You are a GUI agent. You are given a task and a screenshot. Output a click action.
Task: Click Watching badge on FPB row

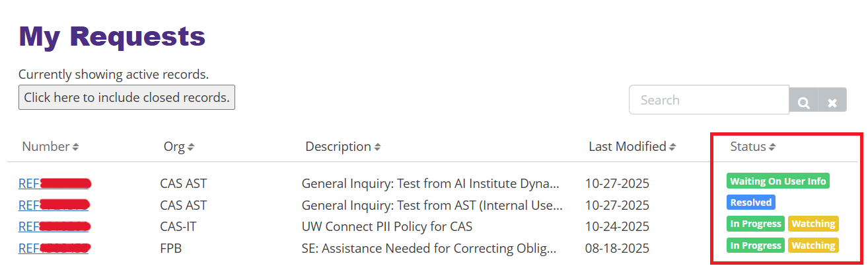pyautogui.click(x=813, y=246)
